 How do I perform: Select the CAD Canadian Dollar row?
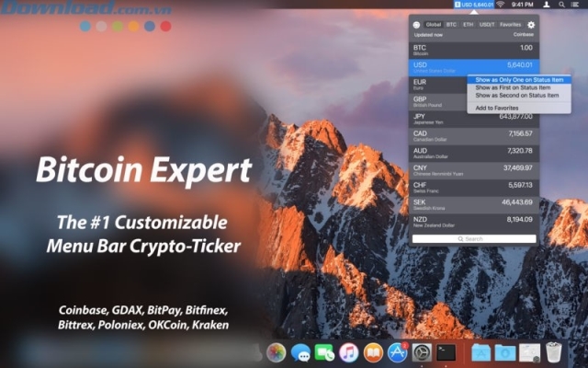tap(474, 136)
